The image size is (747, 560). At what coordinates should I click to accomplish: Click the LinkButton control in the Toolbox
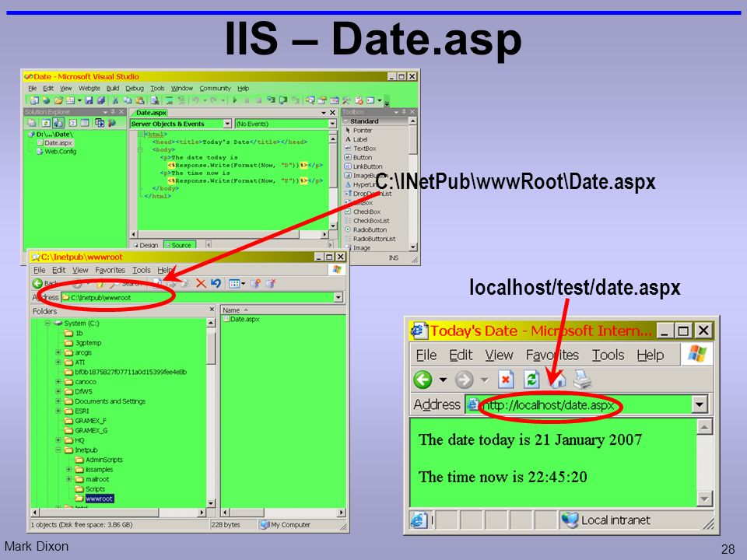click(363, 166)
